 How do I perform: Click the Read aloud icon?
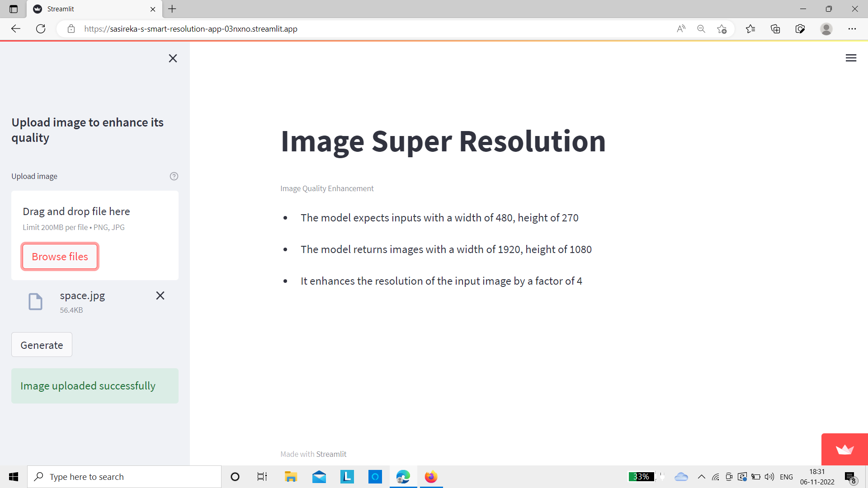(681, 29)
